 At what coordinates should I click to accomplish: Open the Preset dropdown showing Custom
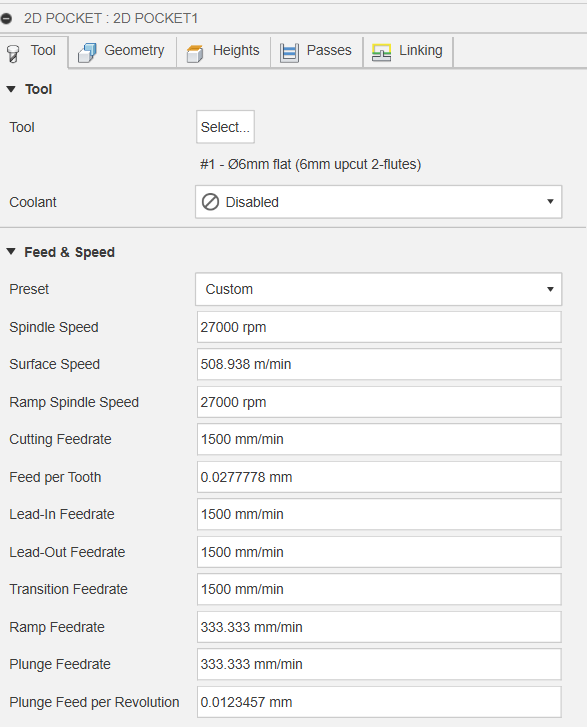pos(378,289)
